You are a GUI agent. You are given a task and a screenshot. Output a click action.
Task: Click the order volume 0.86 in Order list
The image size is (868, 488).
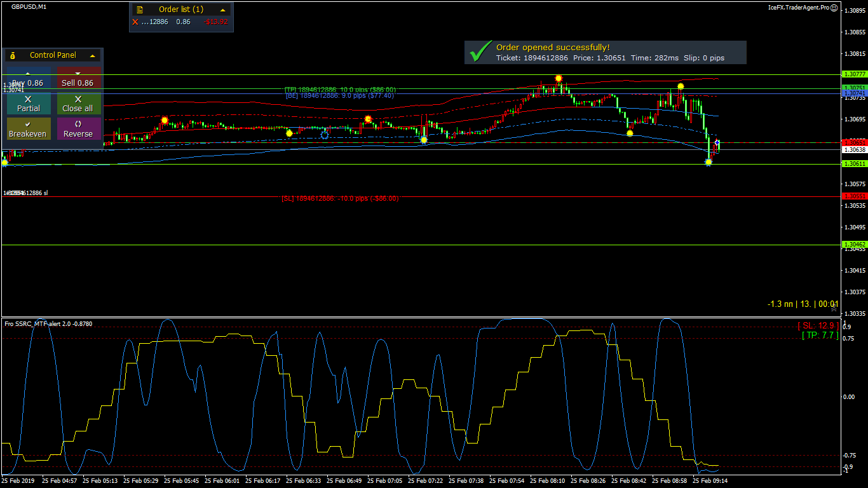(183, 22)
